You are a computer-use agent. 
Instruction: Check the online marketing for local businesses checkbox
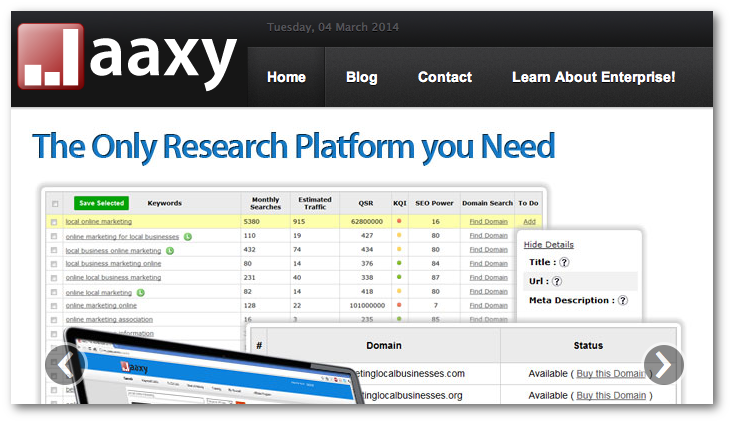[54, 236]
